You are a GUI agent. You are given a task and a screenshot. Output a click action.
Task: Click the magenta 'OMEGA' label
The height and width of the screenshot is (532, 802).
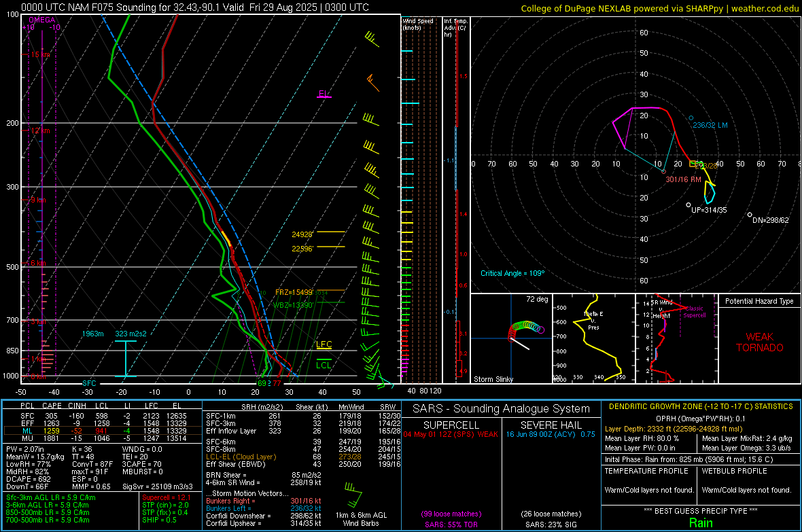coord(41,20)
